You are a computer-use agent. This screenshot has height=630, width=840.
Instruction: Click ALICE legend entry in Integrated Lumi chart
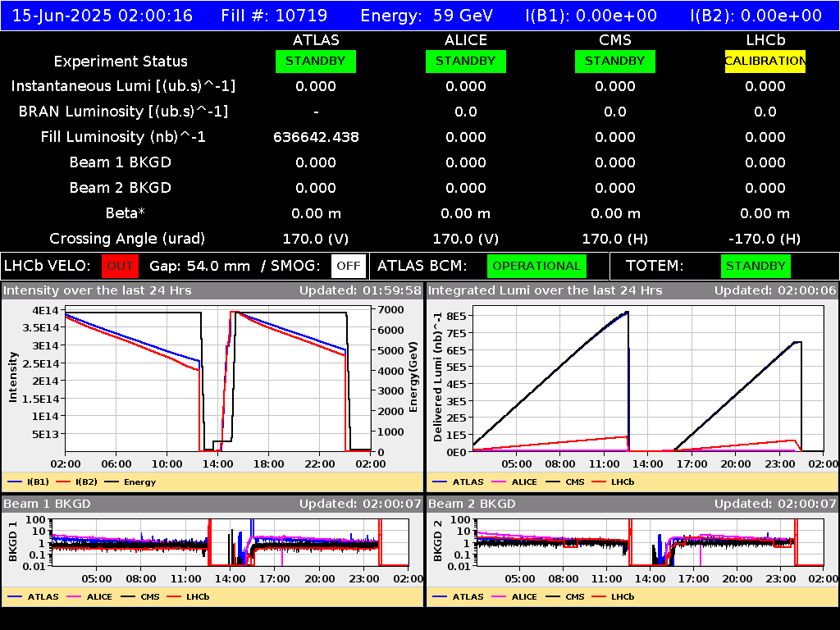coord(514,482)
